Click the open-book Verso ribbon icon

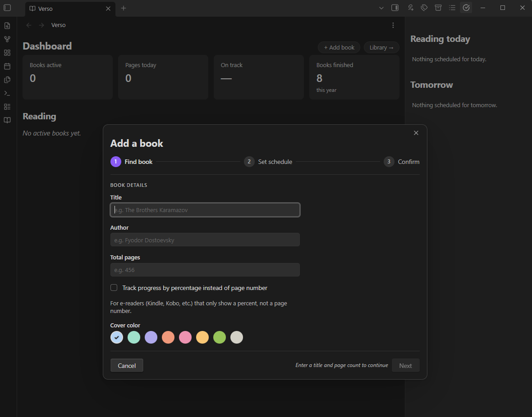click(7, 120)
